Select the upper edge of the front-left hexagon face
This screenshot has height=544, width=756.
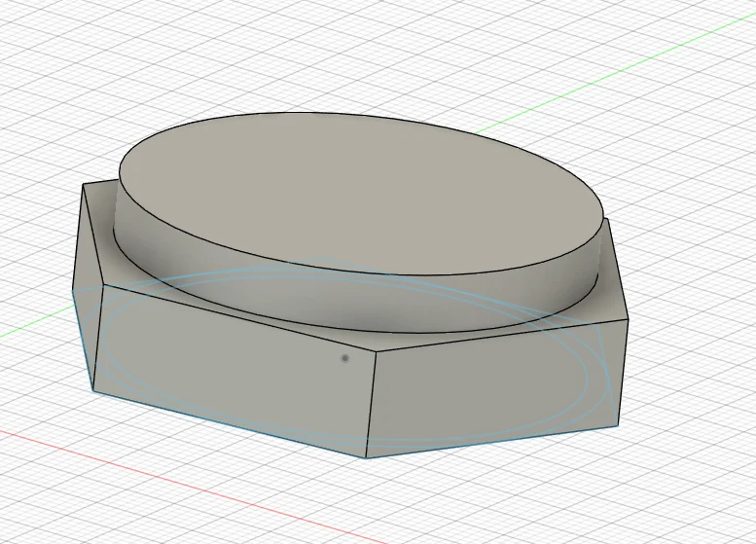(x=239, y=318)
